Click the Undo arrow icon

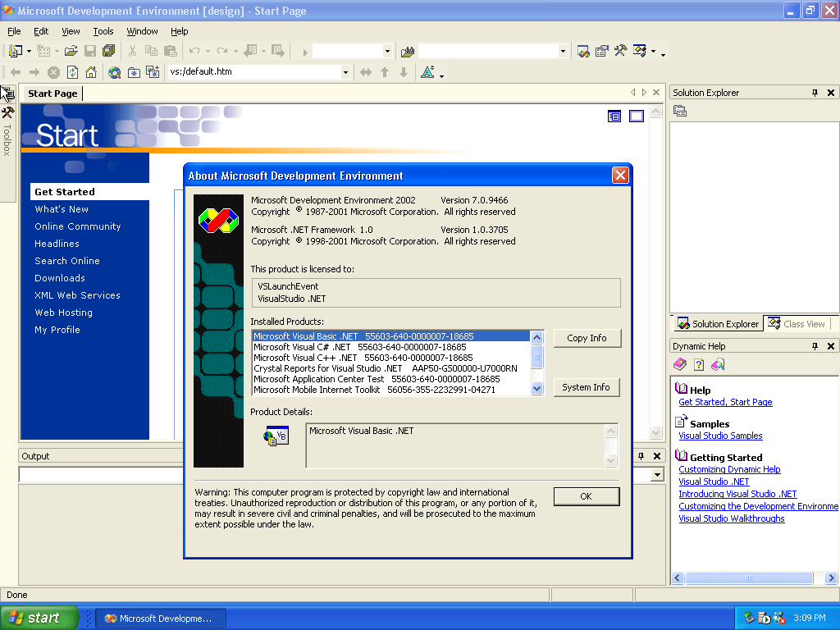pyautogui.click(x=194, y=51)
